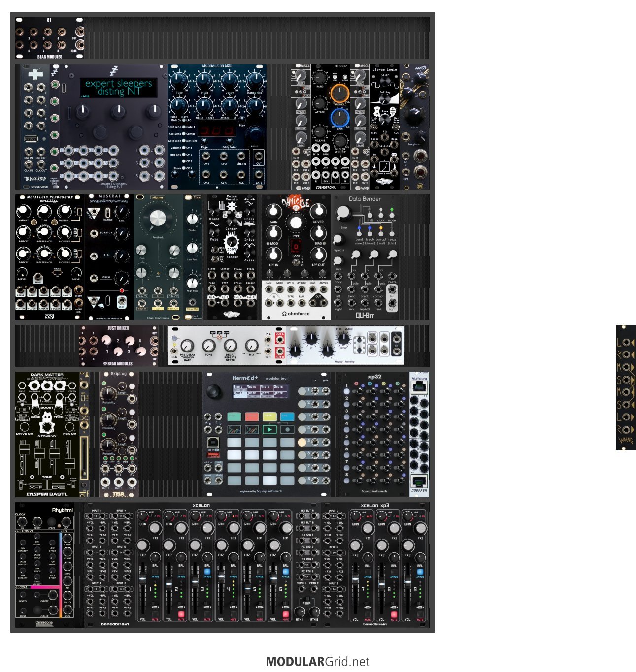This screenshot has width=636, height=672.
Task: Click the red OUT L jack
Action: click(x=279, y=340)
